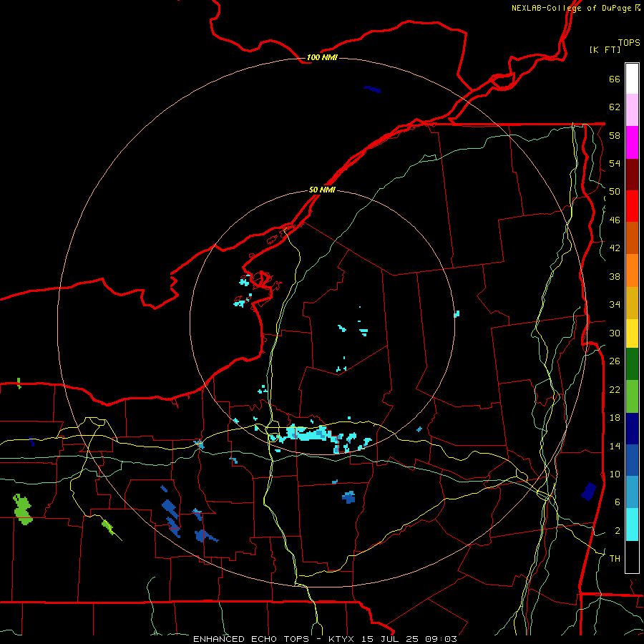
Task: Click the TH threshold label on the legend
Action: pyautogui.click(x=615, y=559)
